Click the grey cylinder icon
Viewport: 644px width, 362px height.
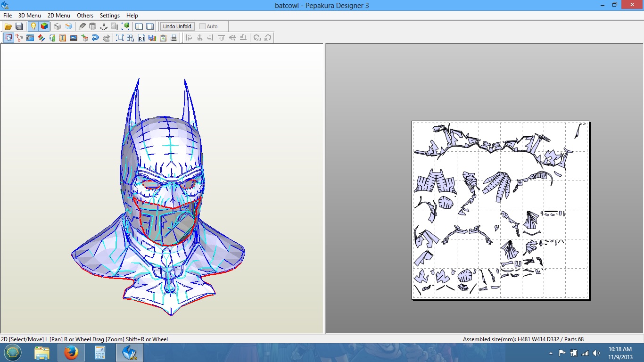coord(93,26)
